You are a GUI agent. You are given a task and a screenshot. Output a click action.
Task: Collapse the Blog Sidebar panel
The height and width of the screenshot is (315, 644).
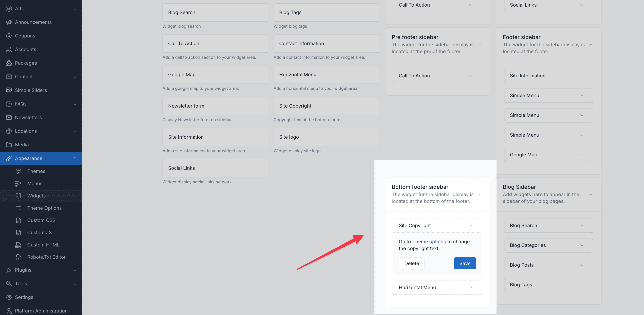coord(591,194)
